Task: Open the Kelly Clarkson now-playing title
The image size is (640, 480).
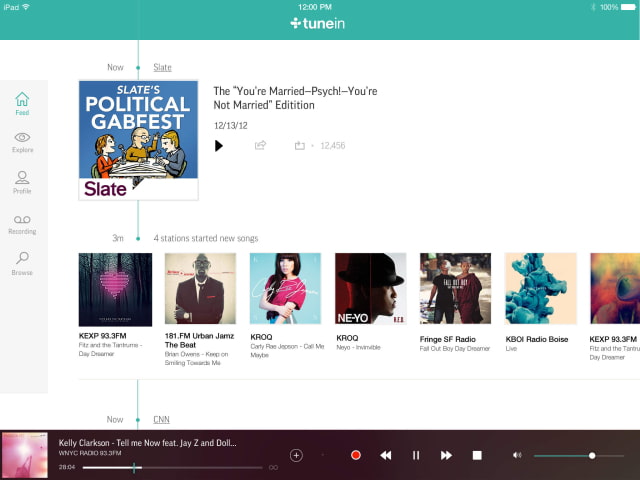Action: [147, 443]
